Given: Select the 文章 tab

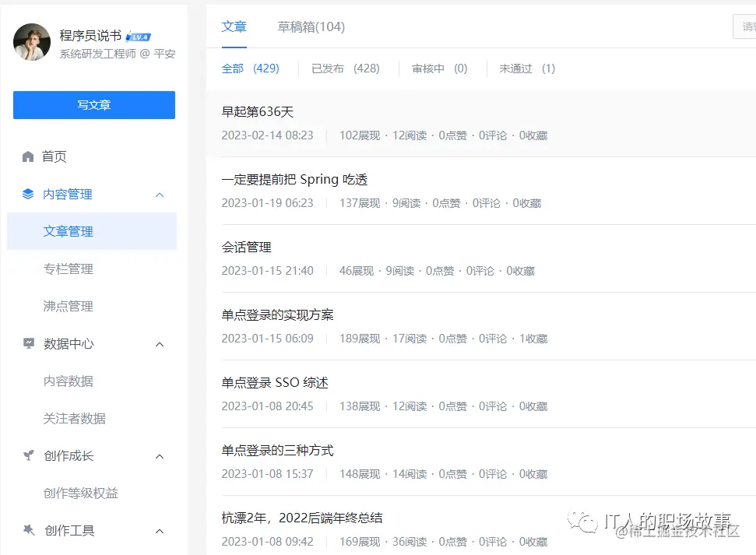Looking at the screenshot, I should (234, 26).
